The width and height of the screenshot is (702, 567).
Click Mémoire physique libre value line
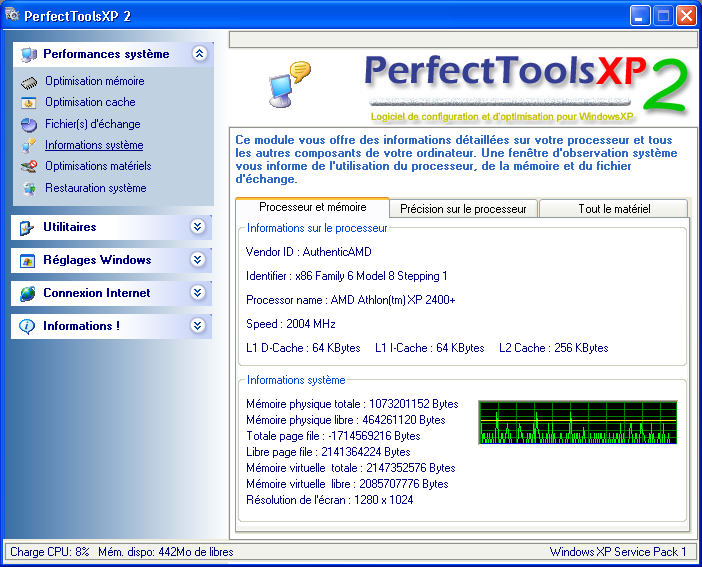point(346,420)
